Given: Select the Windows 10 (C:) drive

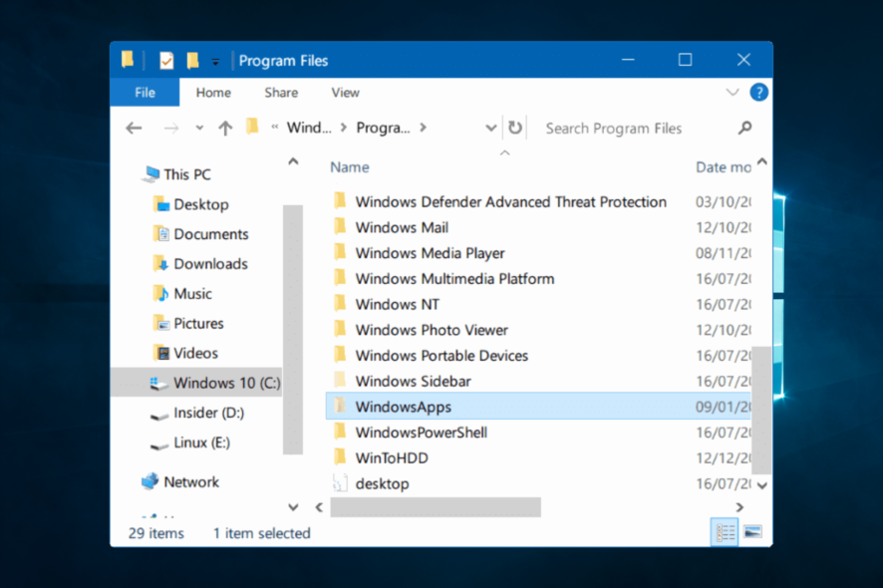Looking at the screenshot, I should 196,383.
